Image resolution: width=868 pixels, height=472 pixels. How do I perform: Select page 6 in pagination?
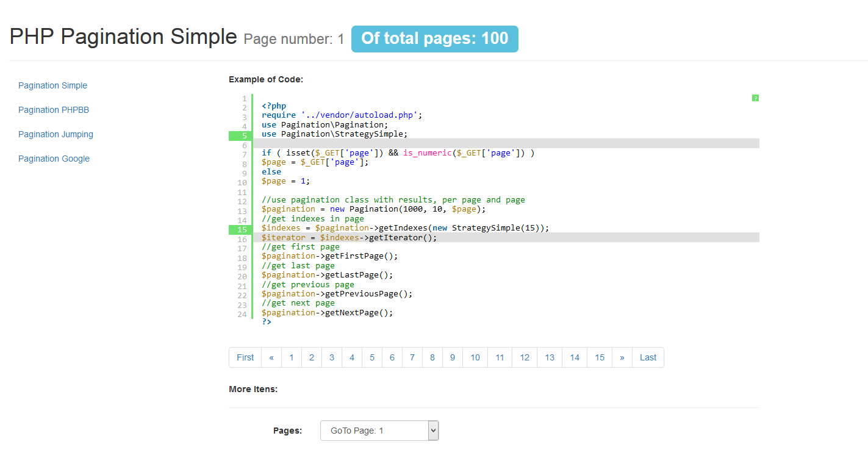point(392,357)
